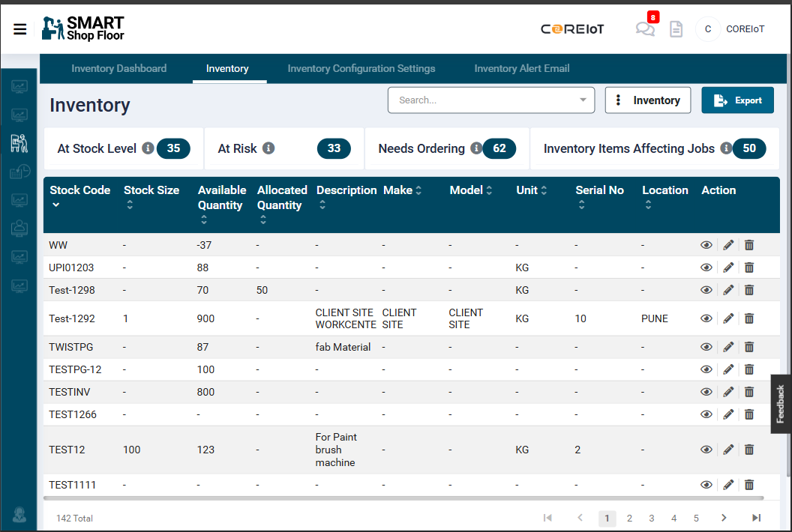Screen dimensions: 792x532
Task: Open Inventory Configuration Settings tab
Action: (x=361, y=68)
